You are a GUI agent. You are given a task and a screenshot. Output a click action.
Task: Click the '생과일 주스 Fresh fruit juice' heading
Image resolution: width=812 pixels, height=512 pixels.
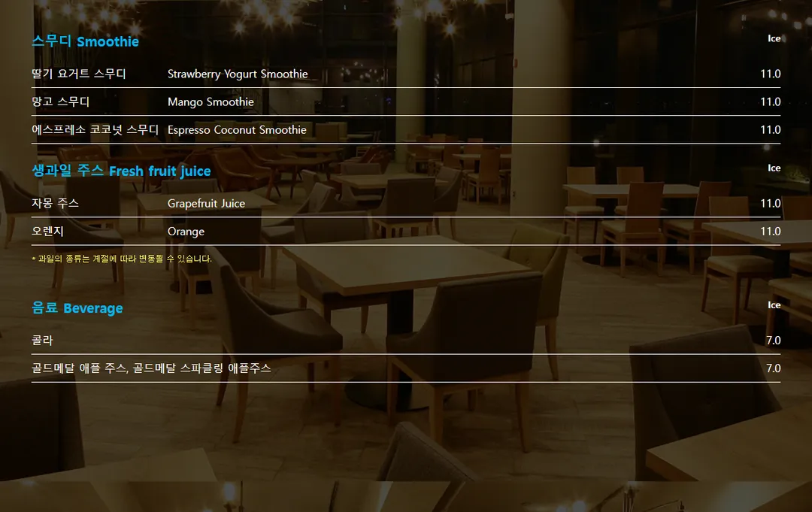tap(121, 171)
